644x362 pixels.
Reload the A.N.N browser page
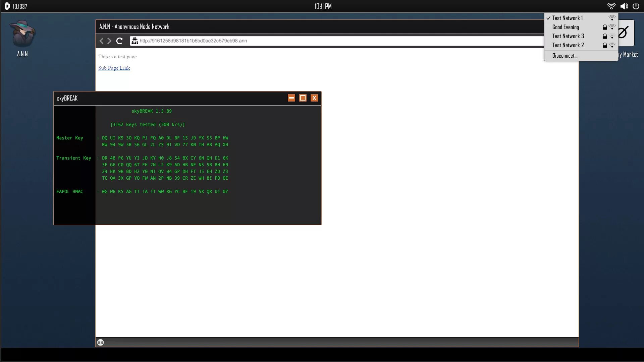pos(119,41)
